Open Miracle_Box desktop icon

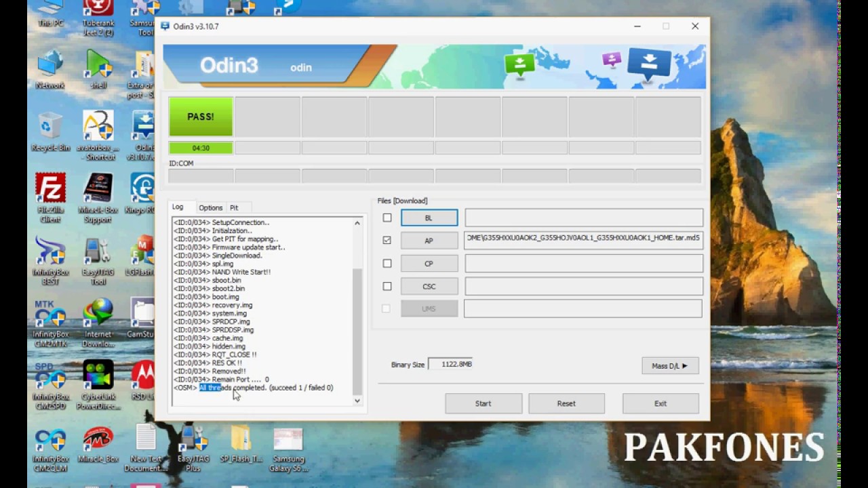(x=98, y=445)
